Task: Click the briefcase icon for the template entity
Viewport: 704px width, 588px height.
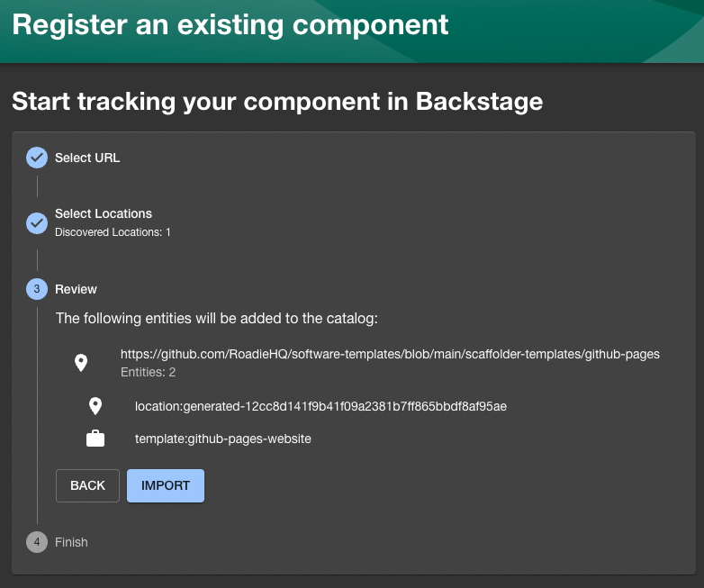Action: (95, 439)
